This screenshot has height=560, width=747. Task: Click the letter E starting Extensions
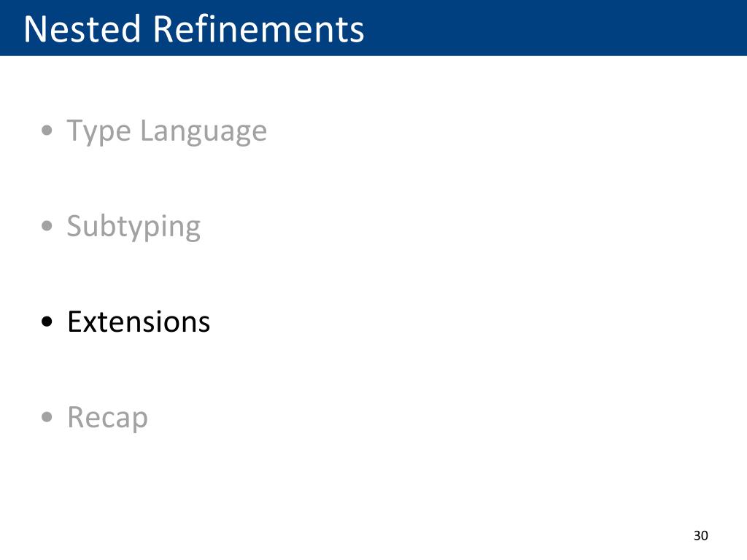click(75, 322)
